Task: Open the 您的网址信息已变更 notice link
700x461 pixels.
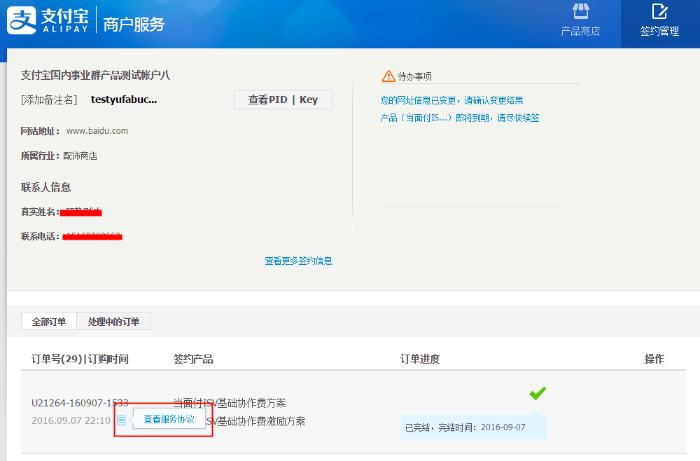Action: coord(452,100)
